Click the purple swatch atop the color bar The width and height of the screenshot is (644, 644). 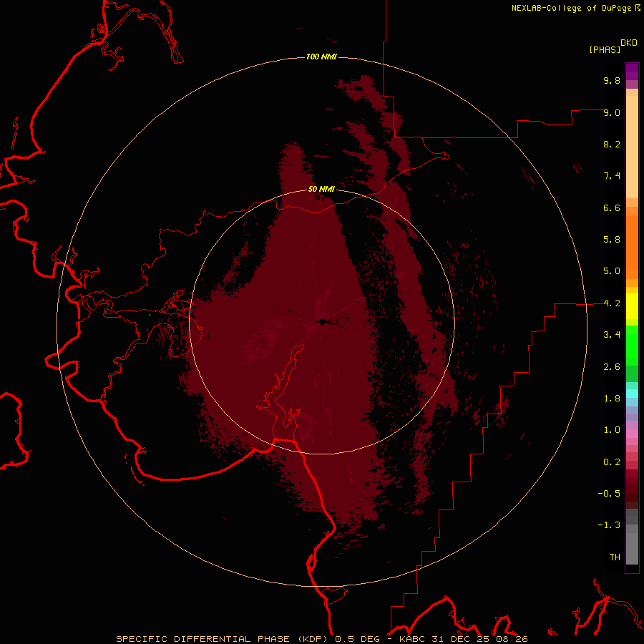(x=632, y=72)
